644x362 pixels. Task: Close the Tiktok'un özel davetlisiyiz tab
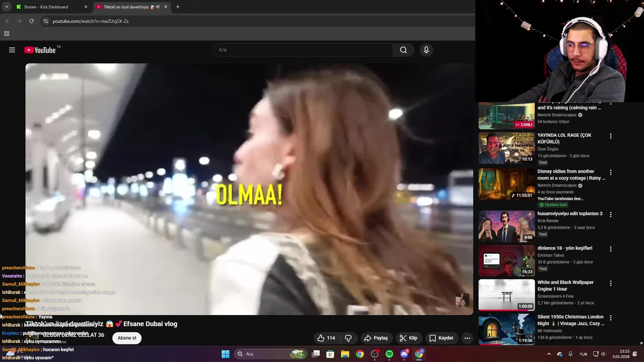166,7
